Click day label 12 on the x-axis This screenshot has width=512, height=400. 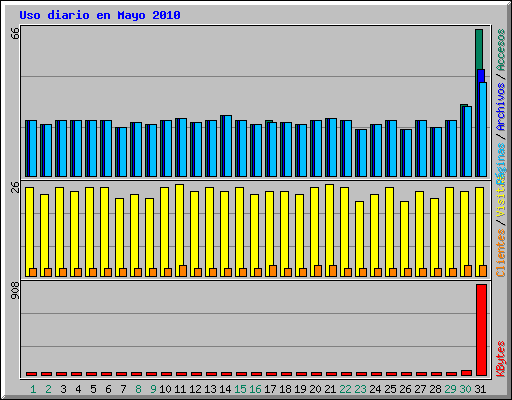pyautogui.click(x=195, y=389)
